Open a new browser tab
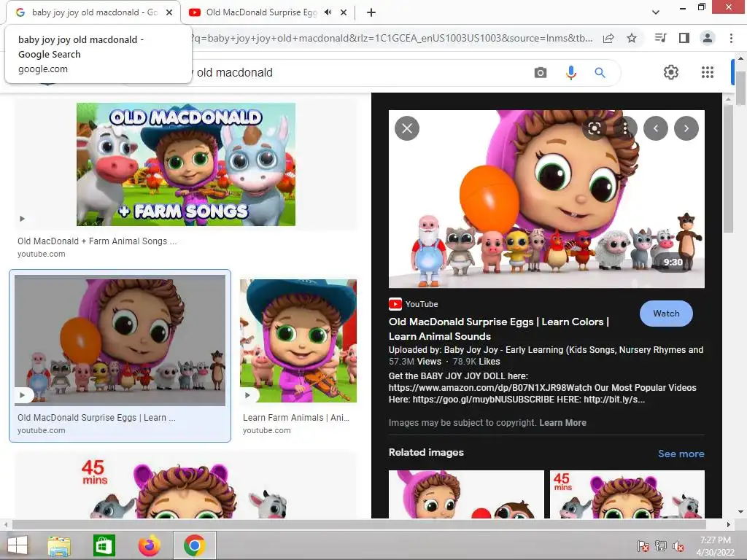The height and width of the screenshot is (560, 747). [371, 13]
